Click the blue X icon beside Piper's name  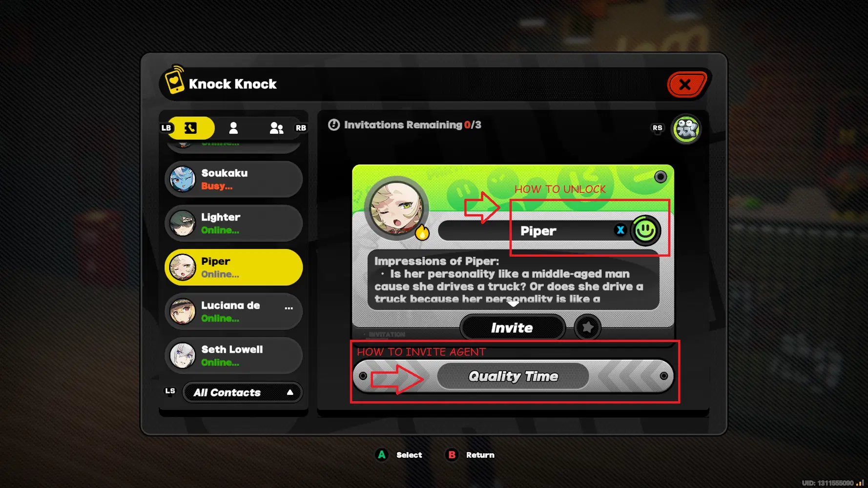(620, 230)
